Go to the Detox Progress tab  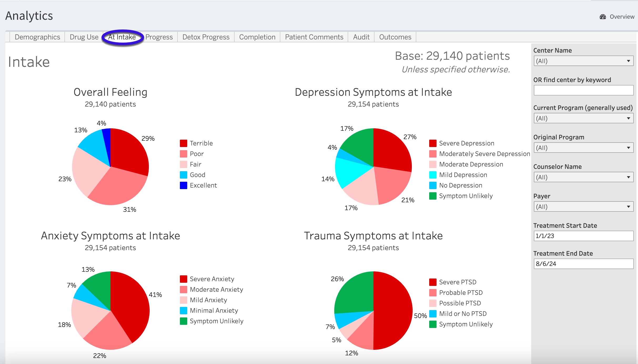[206, 37]
